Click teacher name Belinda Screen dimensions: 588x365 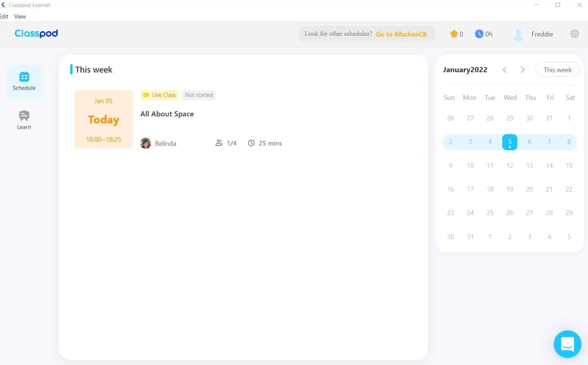(x=166, y=143)
